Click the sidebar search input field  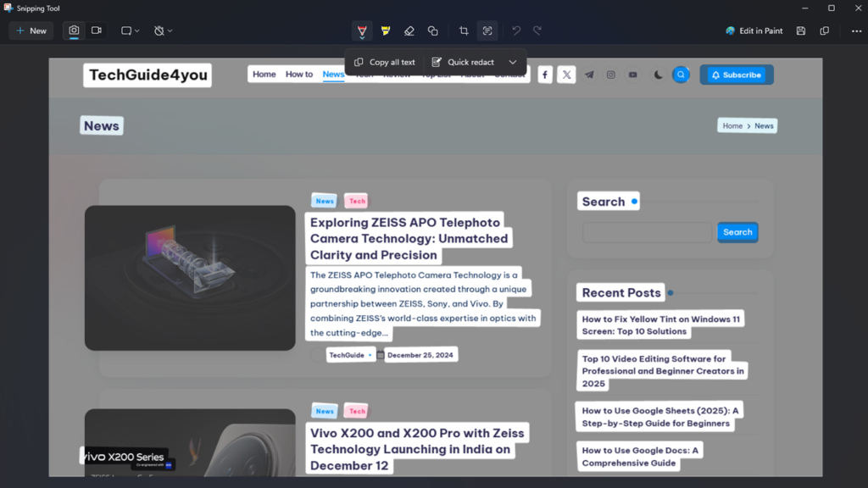pyautogui.click(x=647, y=232)
